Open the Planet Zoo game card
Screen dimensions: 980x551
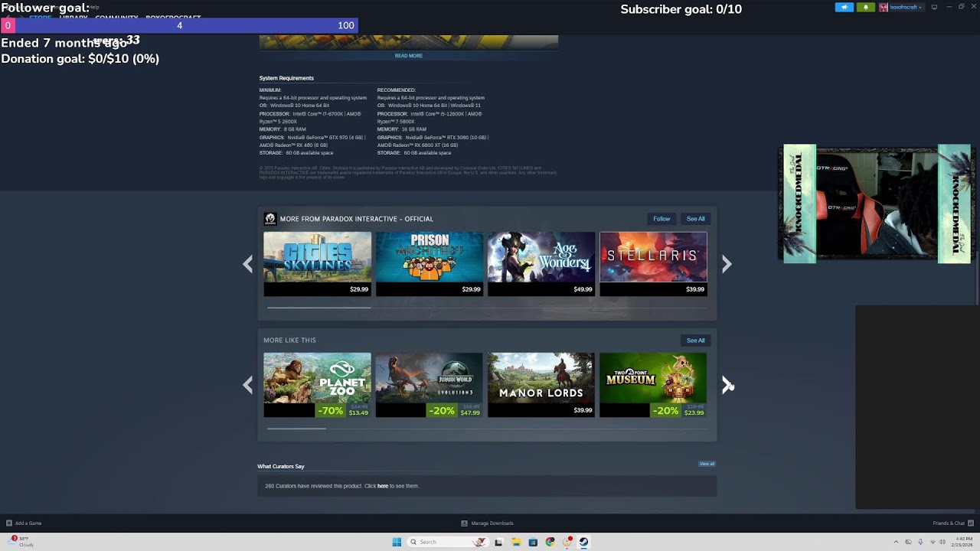click(317, 385)
